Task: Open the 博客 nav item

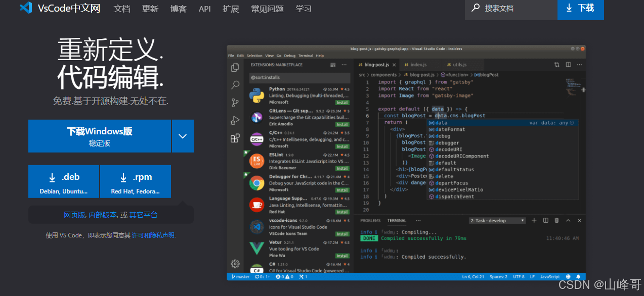Action: [x=179, y=9]
